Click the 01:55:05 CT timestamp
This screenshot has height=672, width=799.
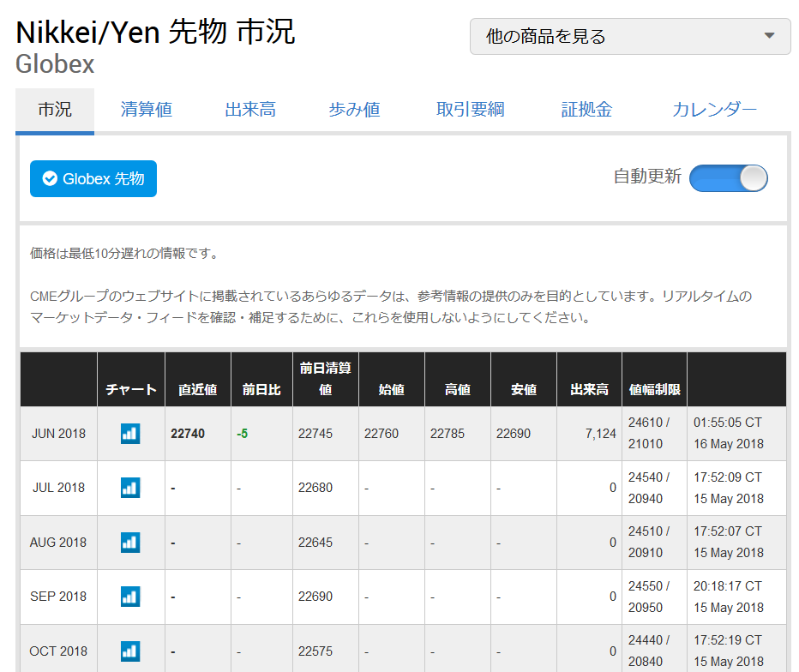(728, 423)
